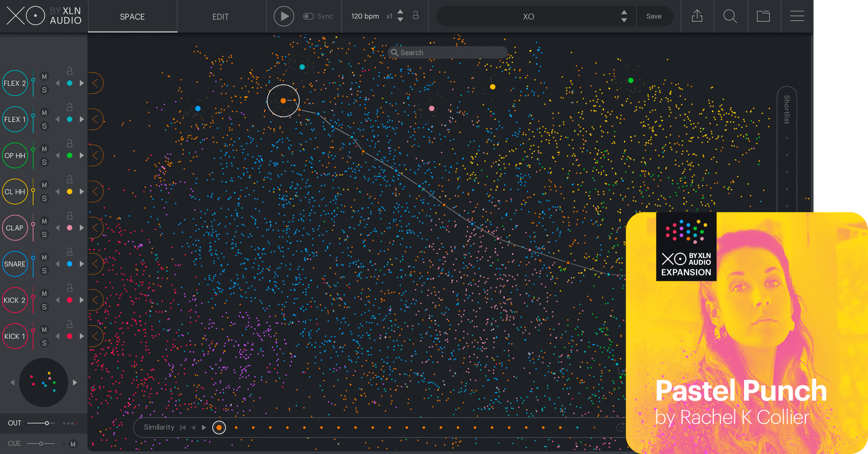The height and width of the screenshot is (454, 868).
Task: Select the highlighted orange Similarity sample dot
Action: click(219, 427)
